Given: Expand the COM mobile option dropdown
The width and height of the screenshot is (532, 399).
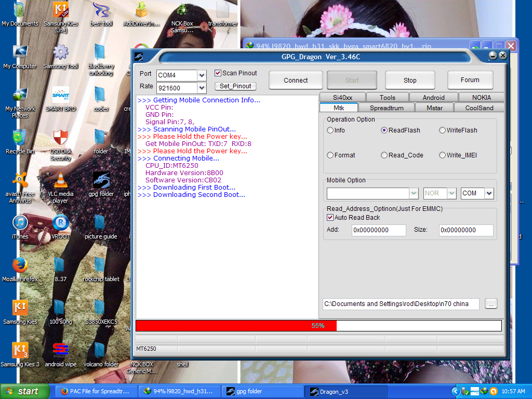Looking at the screenshot, I should click(x=489, y=193).
